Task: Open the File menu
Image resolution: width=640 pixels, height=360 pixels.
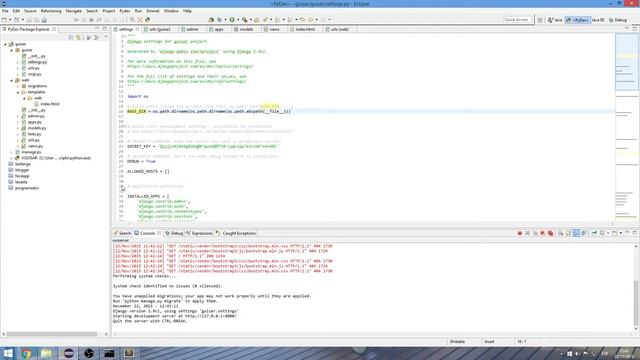Action: tap(5, 11)
